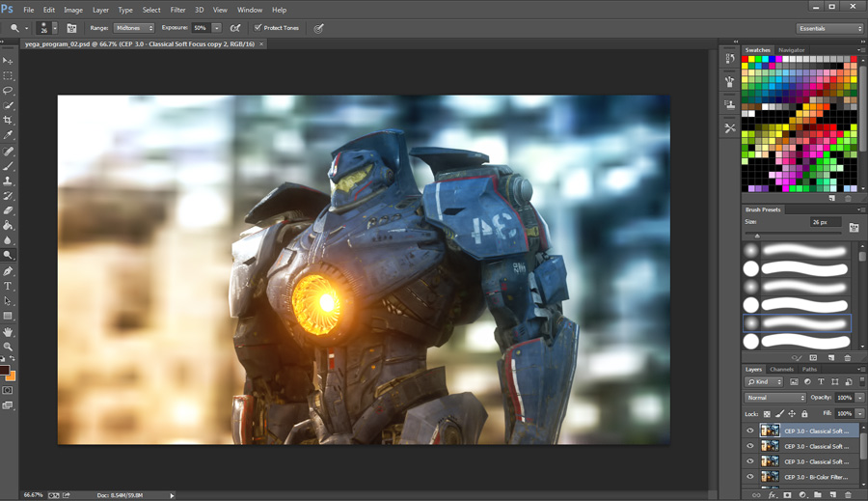Select the Blur tool droplet icon
Image resolution: width=868 pixels, height=501 pixels.
8,240
